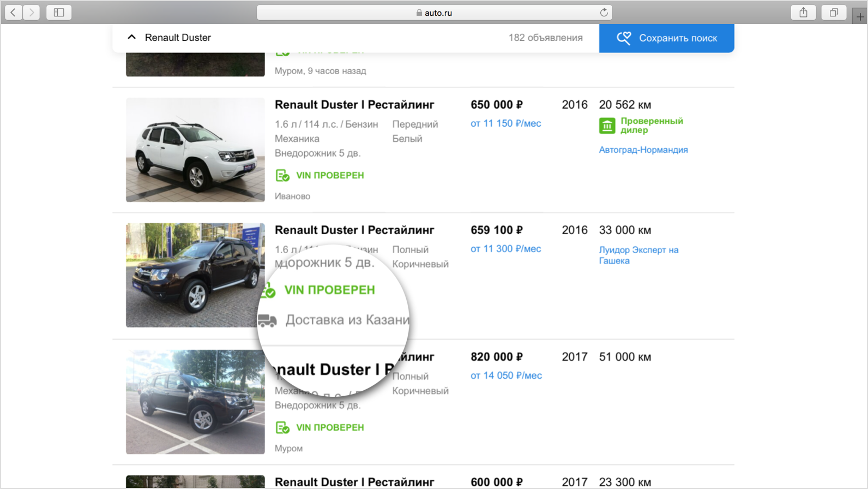Click VIN ПРОВЕРЕН icon on Иваново listing

coord(282,175)
